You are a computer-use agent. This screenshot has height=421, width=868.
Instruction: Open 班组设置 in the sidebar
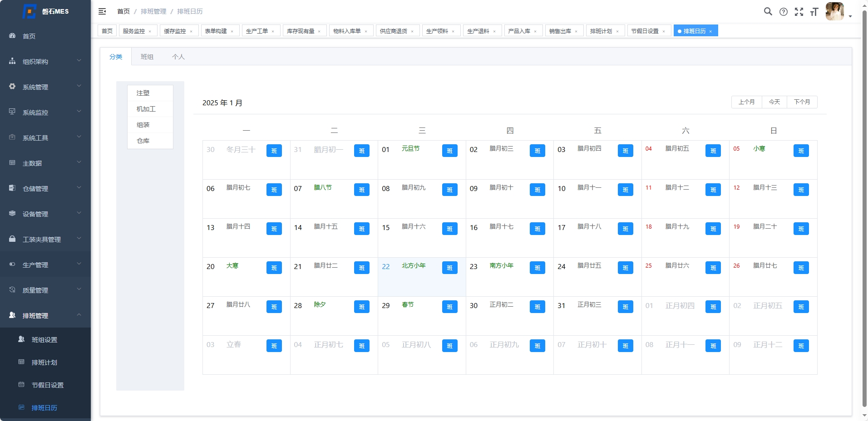click(x=45, y=339)
